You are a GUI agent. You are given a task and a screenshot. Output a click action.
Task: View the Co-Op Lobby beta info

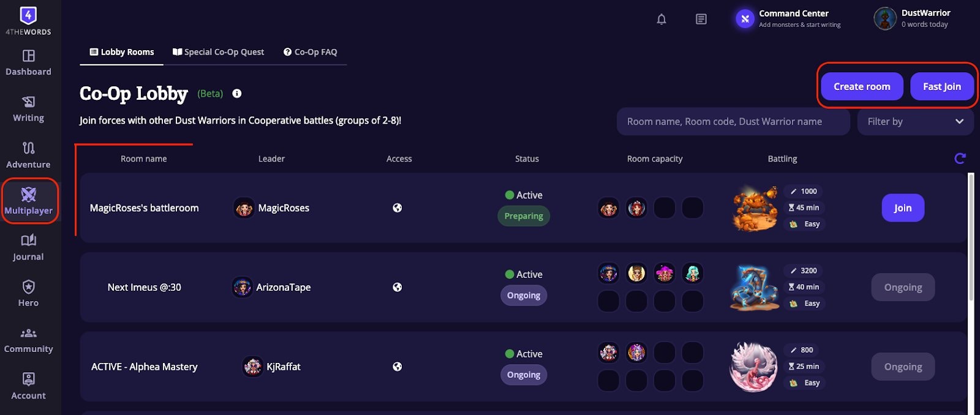[236, 93]
